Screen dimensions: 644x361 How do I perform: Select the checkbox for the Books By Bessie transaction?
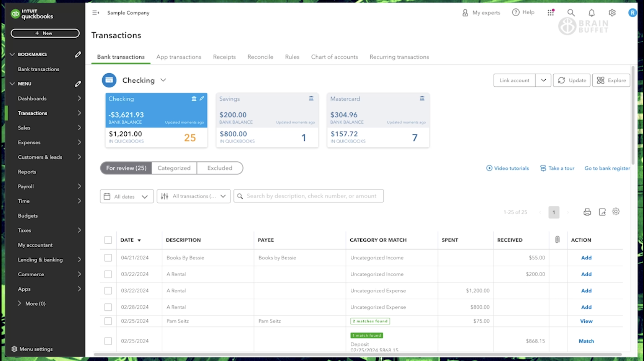click(x=108, y=258)
